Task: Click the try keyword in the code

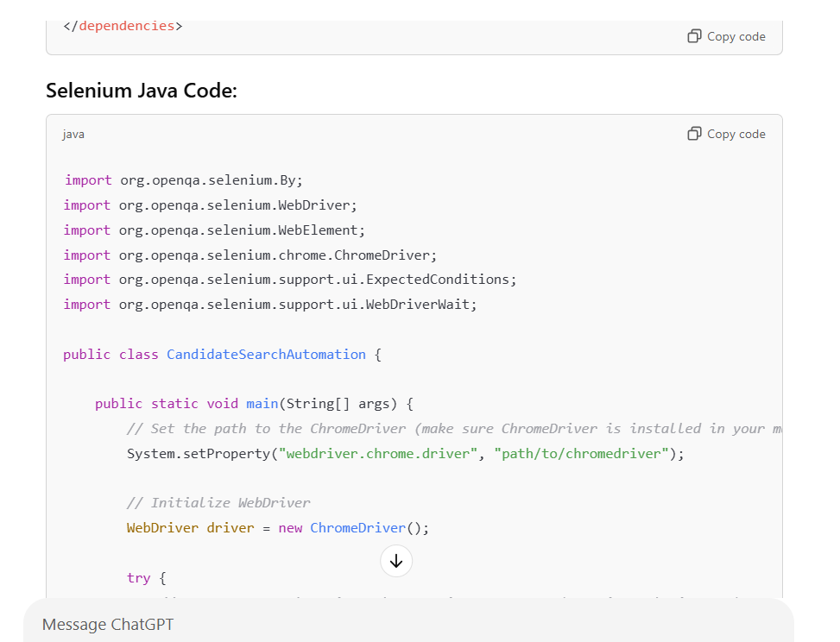Action: tap(138, 578)
